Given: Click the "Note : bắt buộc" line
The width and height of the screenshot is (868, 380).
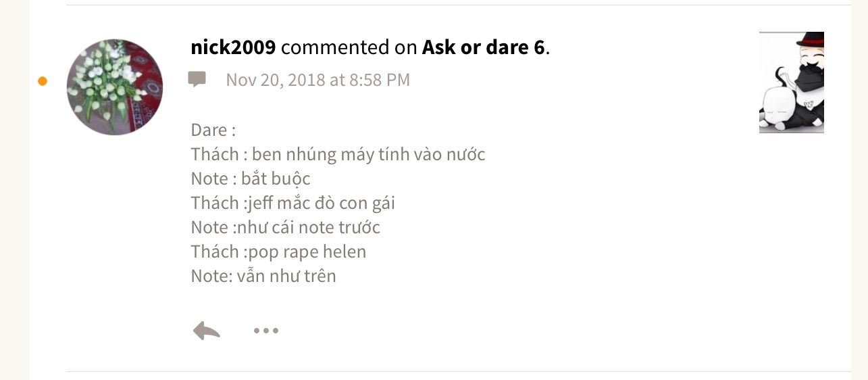Looking at the screenshot, I should (251, 179).
